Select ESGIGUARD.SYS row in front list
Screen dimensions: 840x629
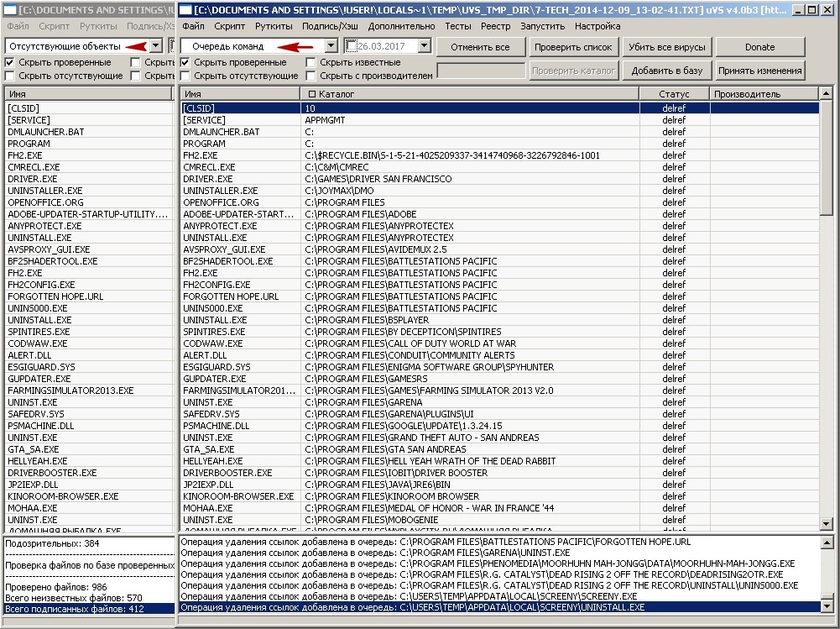tap(500, 367)
